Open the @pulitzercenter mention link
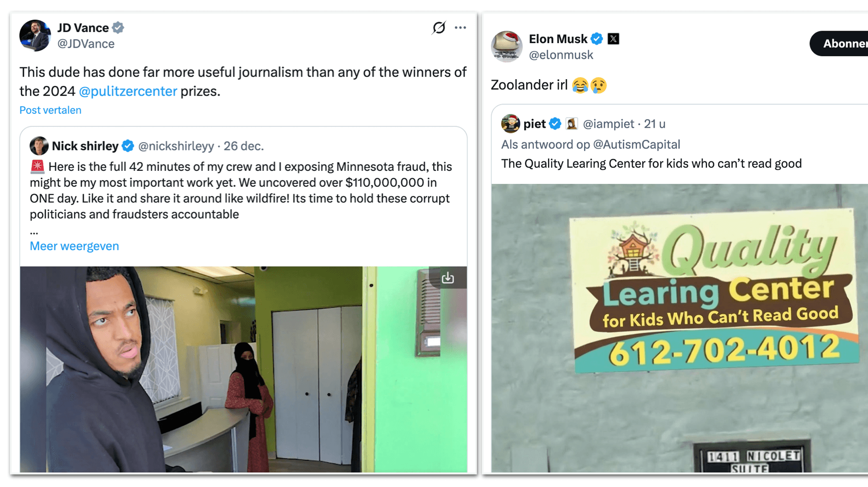868x487 pixels. (128, 91)
